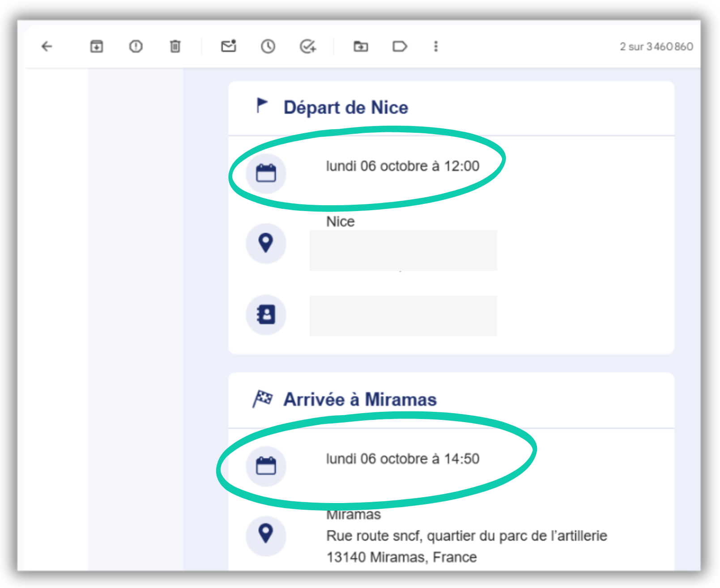Archive this email
The image size is (720, 588).
pyautogui.click(x=97, y=46)
